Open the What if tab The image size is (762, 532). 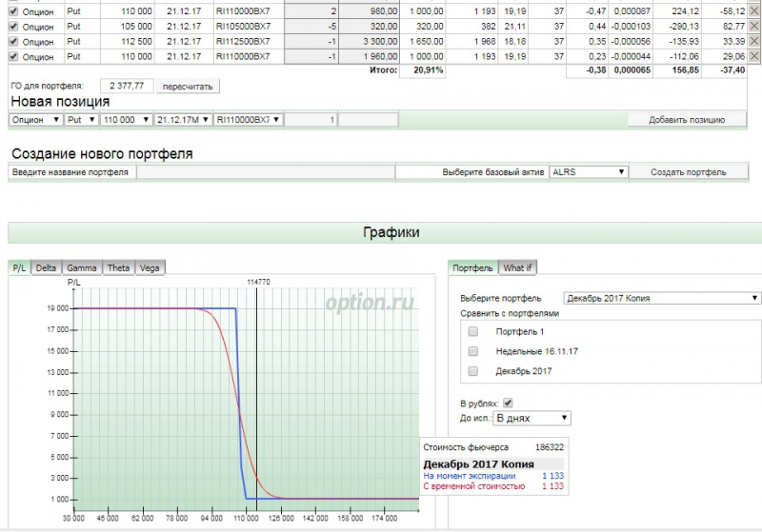[518, 268]
